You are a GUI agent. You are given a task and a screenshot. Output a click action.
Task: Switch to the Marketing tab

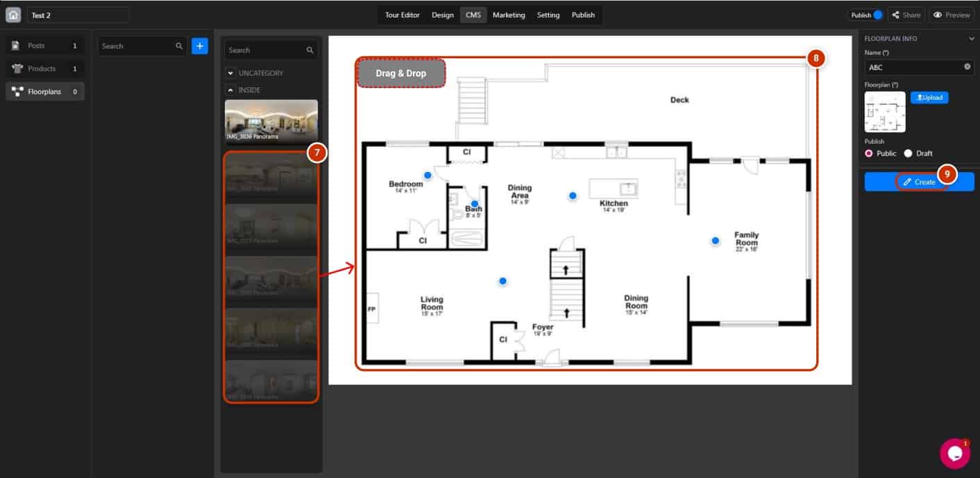pos(509,15)
